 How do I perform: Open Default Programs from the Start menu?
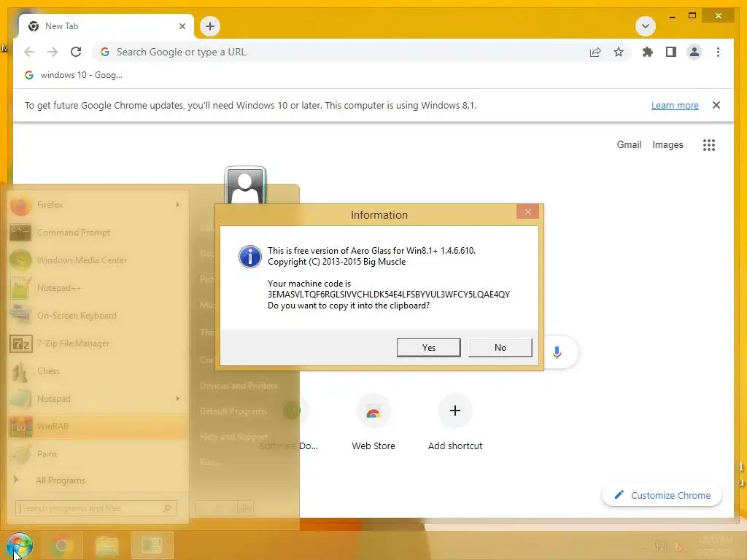(233, 411)
